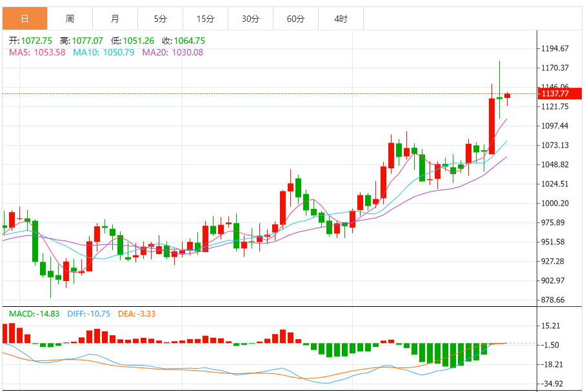Switch to the 月 monthly tab
This screenshot has width=585, height=392.
click(x=115, y=18)
